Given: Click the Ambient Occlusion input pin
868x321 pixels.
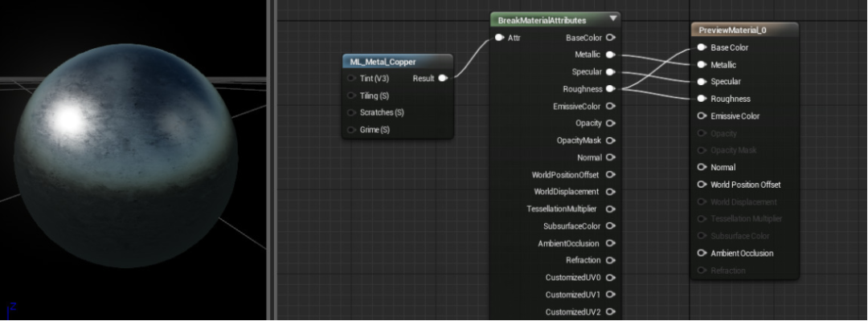Looking at the screenshot, I should [x=702, y=253].
